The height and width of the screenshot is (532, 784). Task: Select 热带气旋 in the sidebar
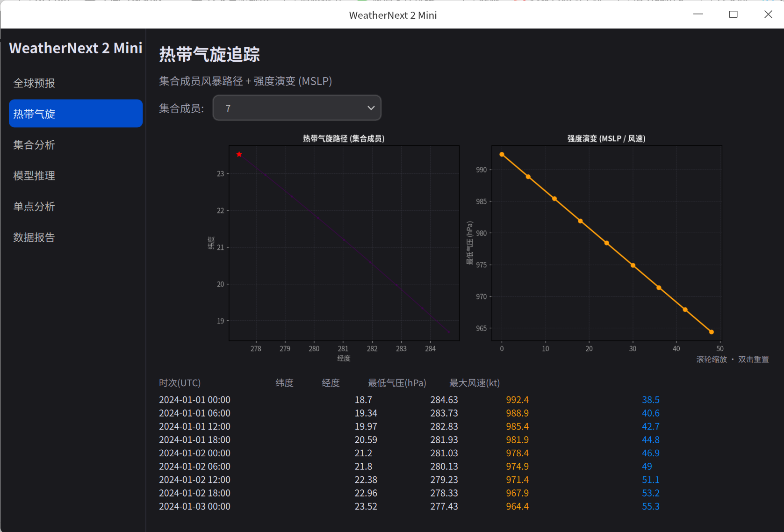76,114
